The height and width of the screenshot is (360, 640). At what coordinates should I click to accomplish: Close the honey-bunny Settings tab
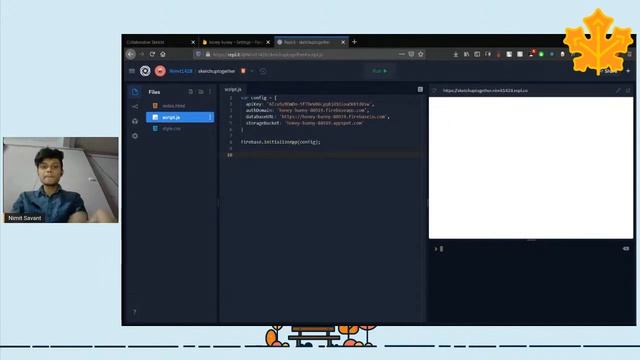point(268,42)
